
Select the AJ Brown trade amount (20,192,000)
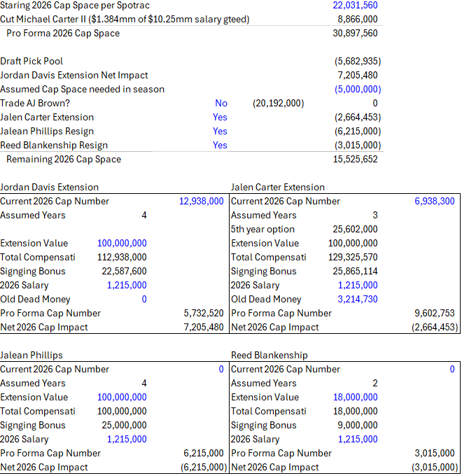coord(278,103)
